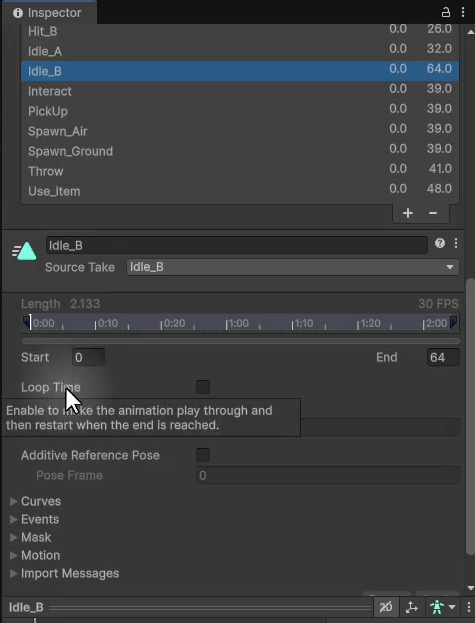This screenshot has height=623, width=475.
Task: Open the preview bar's three-dot options menu
Action: 469,607
